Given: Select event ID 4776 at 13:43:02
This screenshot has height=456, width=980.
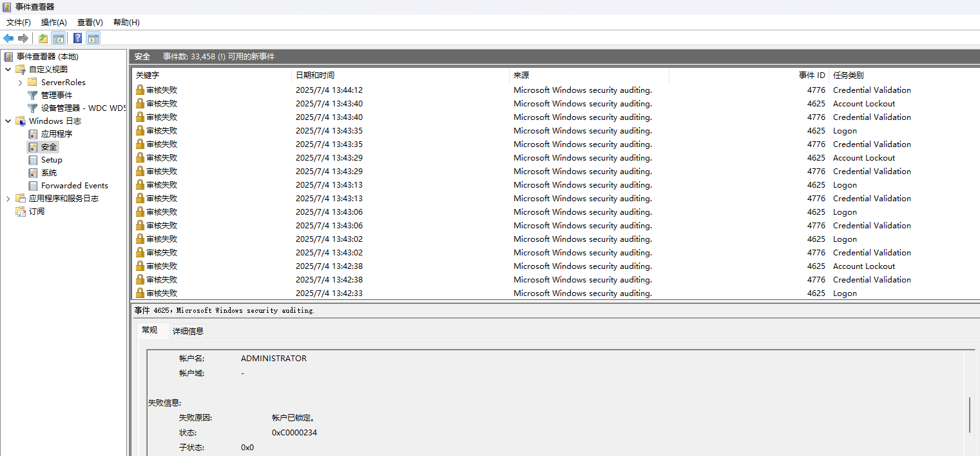Looking at the screenshot, I should point(816,253).
